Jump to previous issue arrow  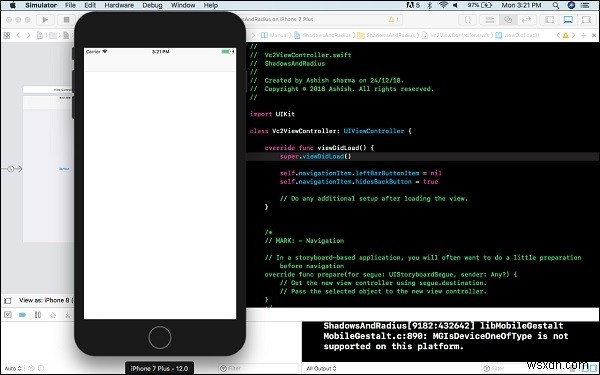[x=558, y=35]
